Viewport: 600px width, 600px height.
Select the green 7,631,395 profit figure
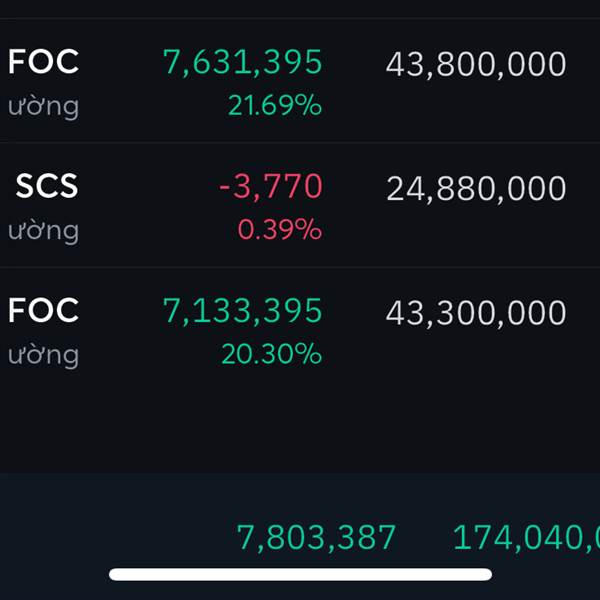pos(242,62)
